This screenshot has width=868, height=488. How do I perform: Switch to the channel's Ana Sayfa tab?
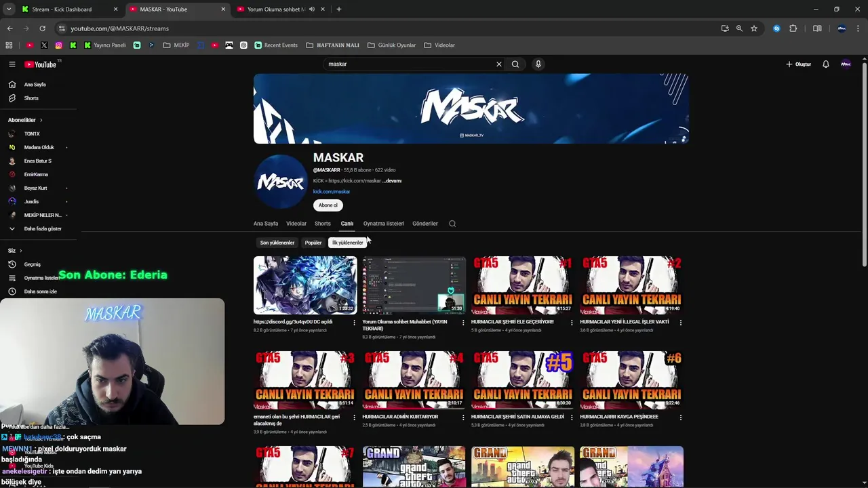click(266, 224)
